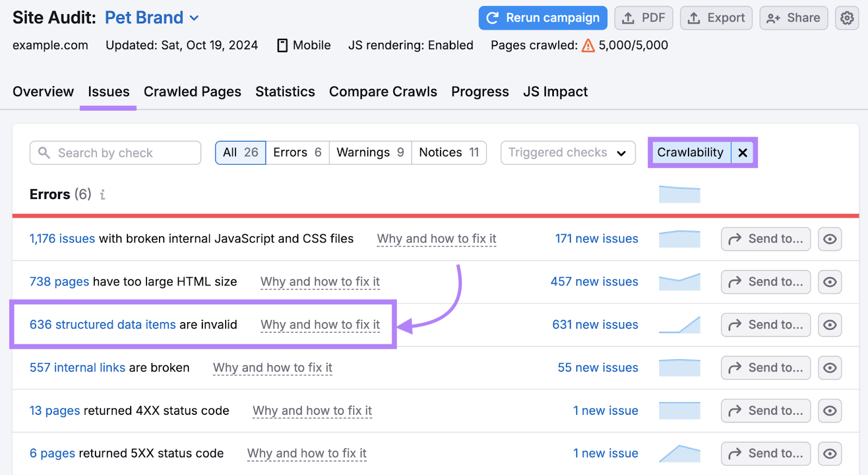Go to the Statistics tab
Screen dimensions: 868x475
(285, 92)
